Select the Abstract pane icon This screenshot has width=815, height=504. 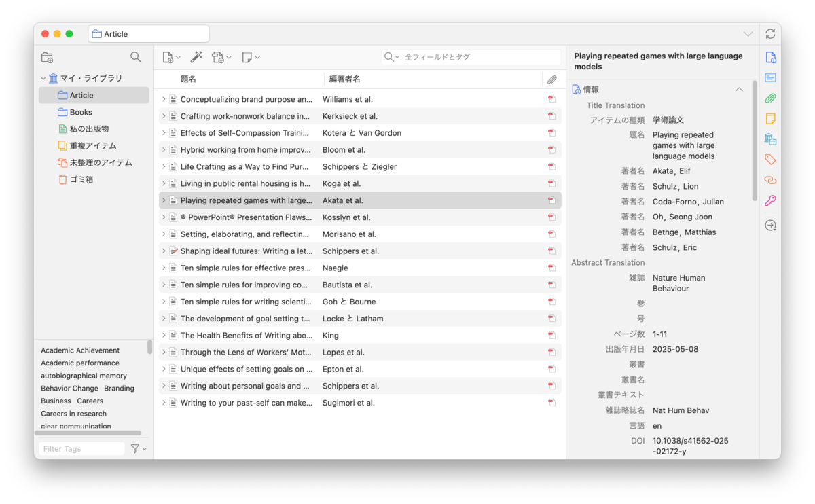[770, 78]
